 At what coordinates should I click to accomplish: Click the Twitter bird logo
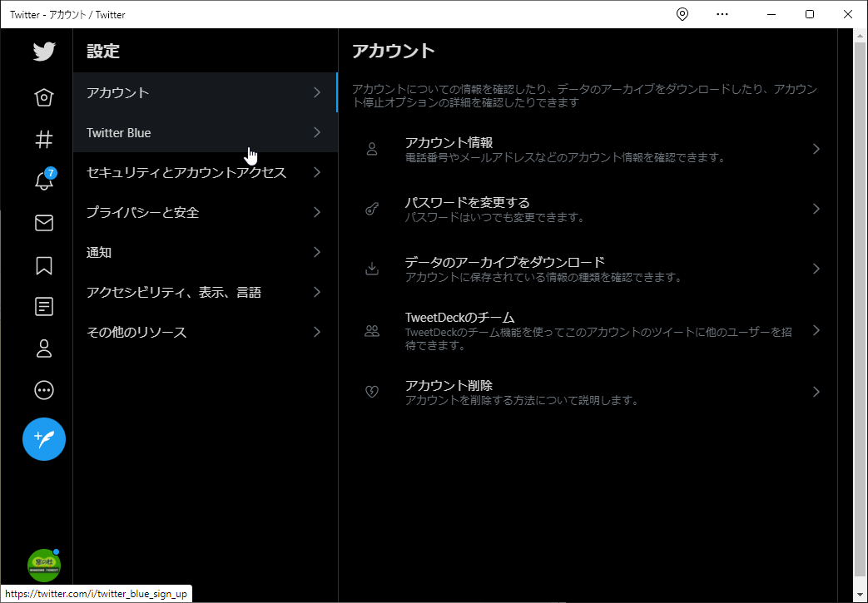coord(43,52)
